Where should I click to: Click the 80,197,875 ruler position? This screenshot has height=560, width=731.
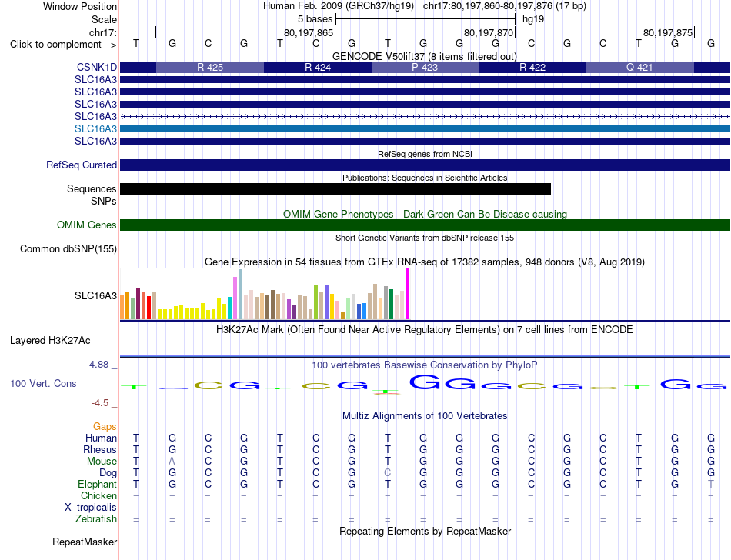pyautogui.click(x=668, y=32)
